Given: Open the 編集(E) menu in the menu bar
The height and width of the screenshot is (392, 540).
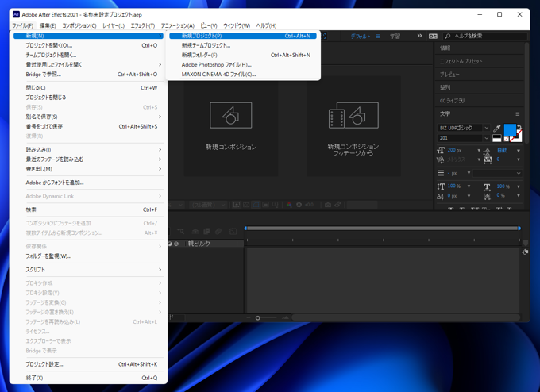Looking at the screenshot, I should click(x=48, y=26).
